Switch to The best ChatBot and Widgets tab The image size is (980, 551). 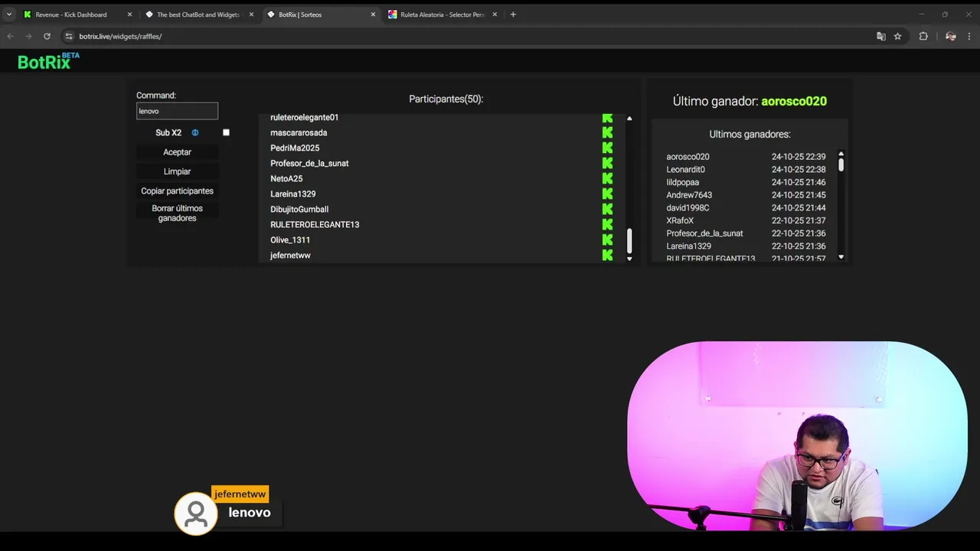point(198,15)
